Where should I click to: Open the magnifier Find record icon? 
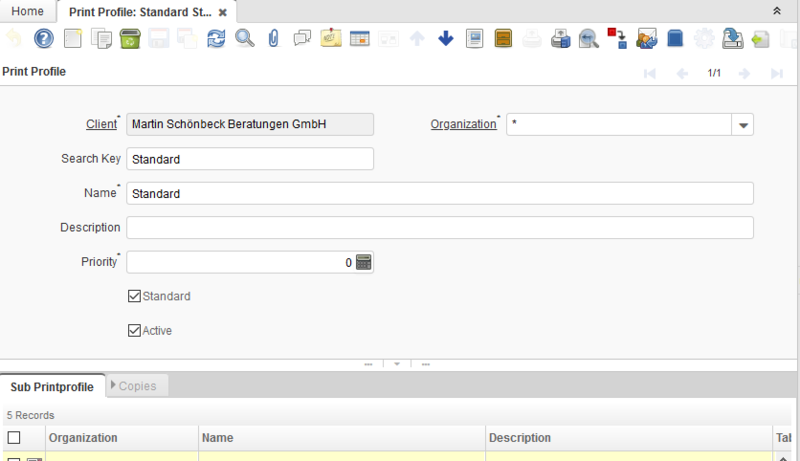(244, 39)
